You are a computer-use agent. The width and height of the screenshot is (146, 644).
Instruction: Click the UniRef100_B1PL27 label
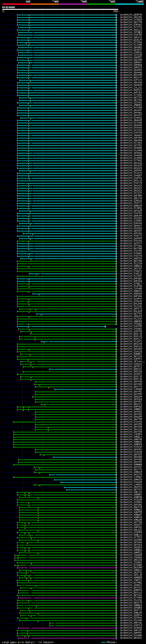pyautogui.click(x=131, y=339)
